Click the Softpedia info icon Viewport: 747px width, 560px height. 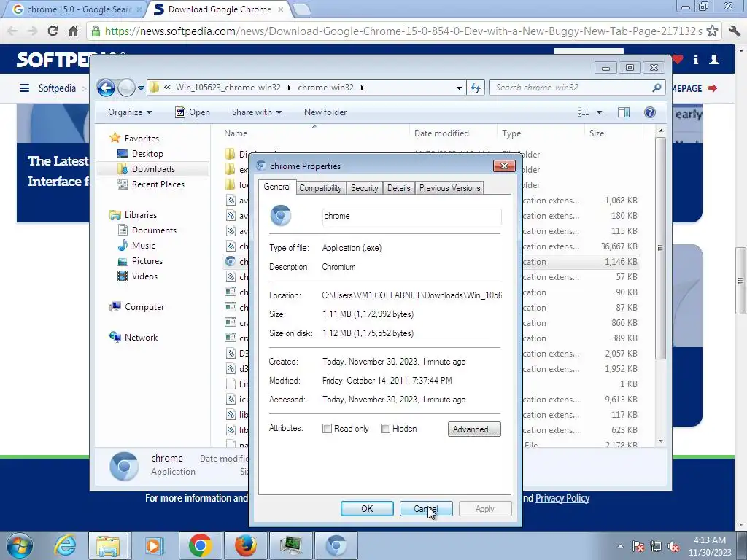click(x=695, y=60)
